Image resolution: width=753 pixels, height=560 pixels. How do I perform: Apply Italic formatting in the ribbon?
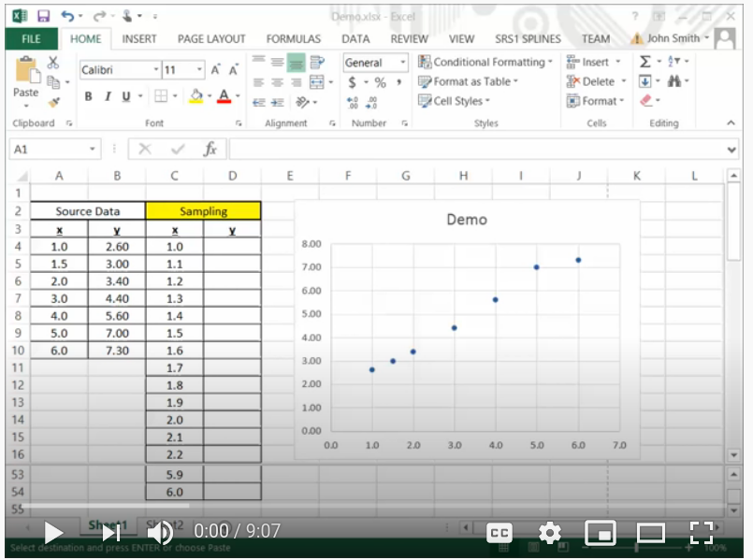click(x=108, y=97)
